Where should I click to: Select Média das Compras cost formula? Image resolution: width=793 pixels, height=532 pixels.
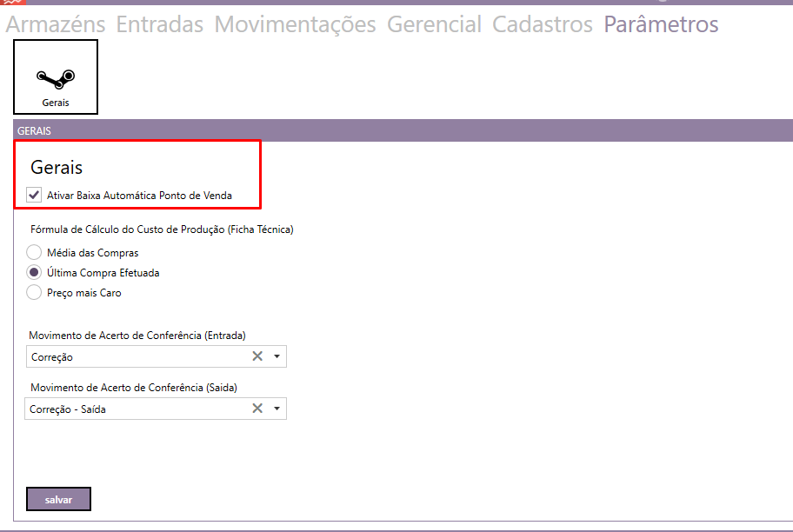coord(34,252)
